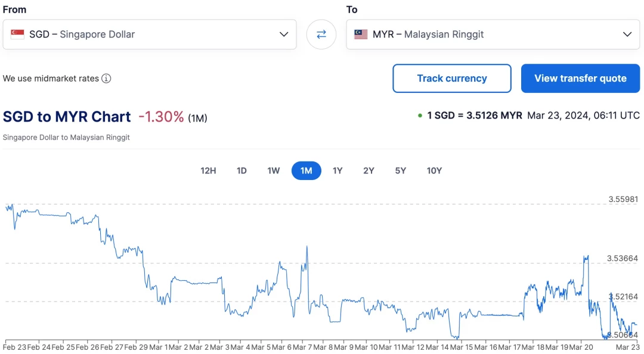Show the 2Y chart range
This screenshot has width=644, height=354.
[x=369, y=170]
